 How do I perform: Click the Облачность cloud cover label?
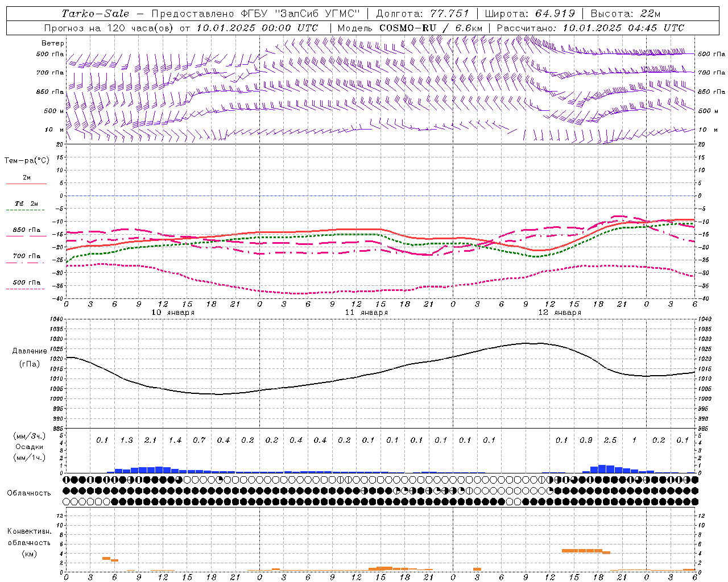tap(29, 493)
